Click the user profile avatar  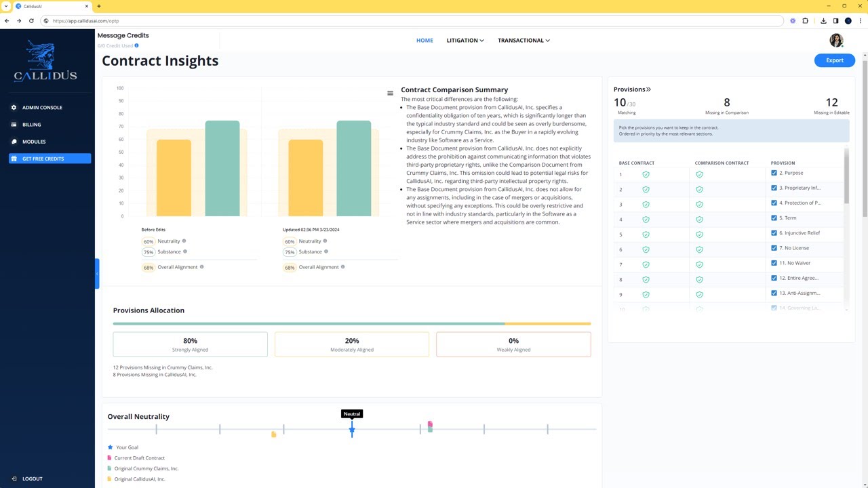tap(836, 41)
